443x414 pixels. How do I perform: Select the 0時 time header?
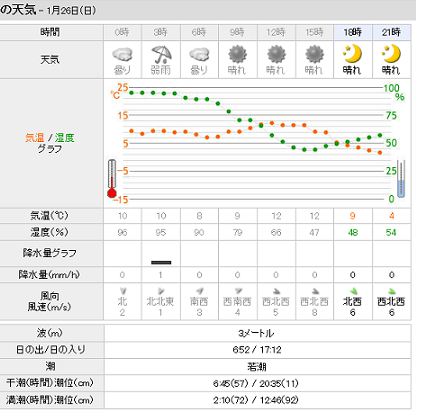click(x=122, y=32)
